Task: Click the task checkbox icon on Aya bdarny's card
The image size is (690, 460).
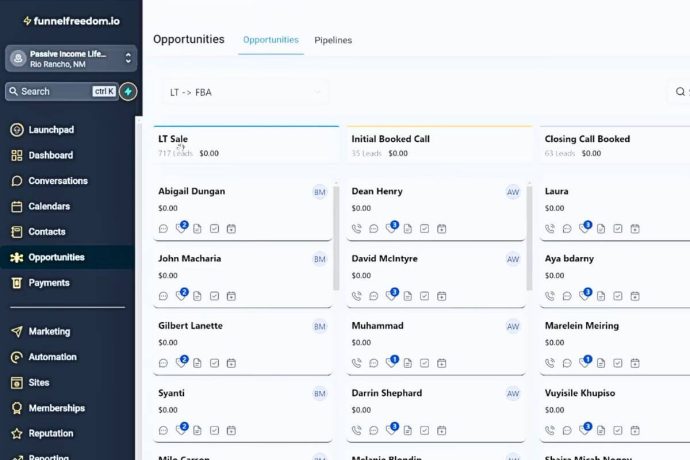Action: coord(618,296)
